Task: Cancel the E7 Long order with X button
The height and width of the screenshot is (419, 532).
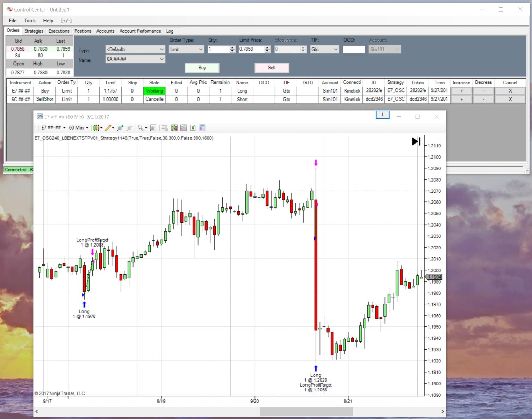Action: 510,91
